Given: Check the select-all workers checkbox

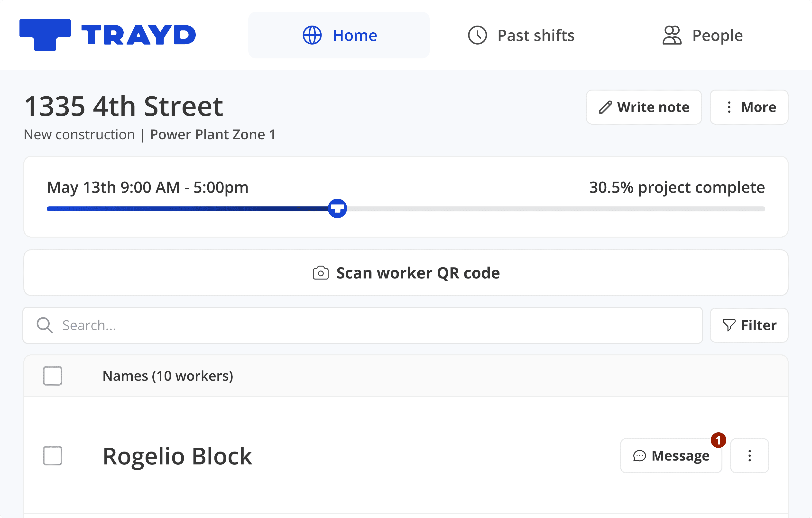Looking at the screenshot, I should click(x=53, y=376).
